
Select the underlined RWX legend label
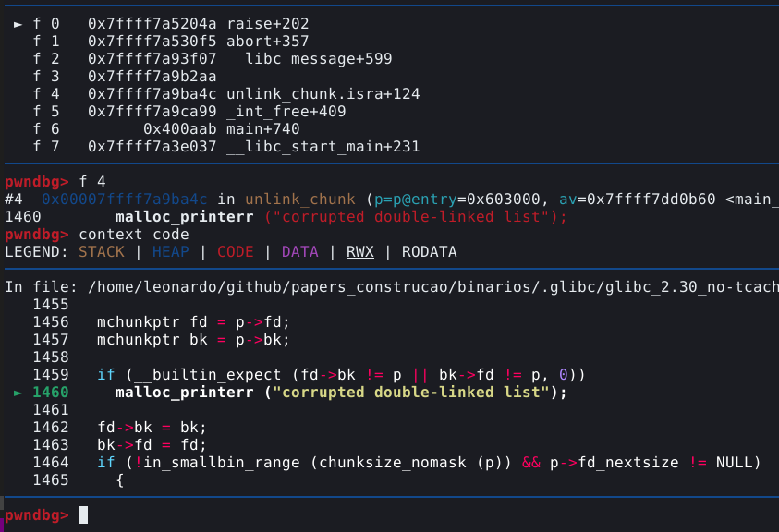359,252
